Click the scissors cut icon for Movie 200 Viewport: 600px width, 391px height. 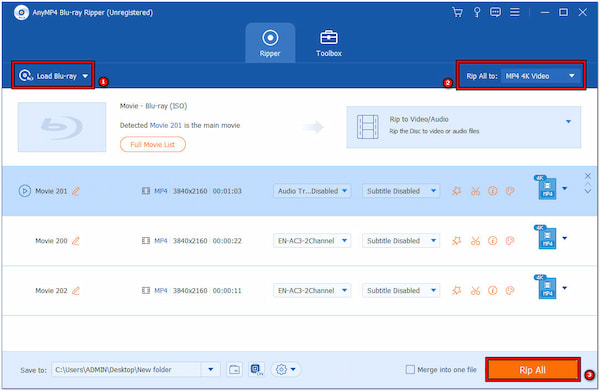475,241
